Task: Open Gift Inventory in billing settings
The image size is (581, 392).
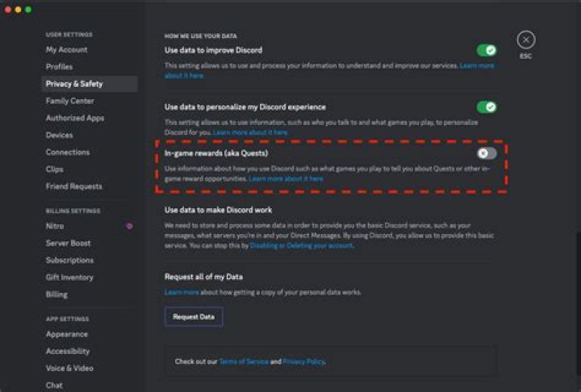Action: [69, 277]
